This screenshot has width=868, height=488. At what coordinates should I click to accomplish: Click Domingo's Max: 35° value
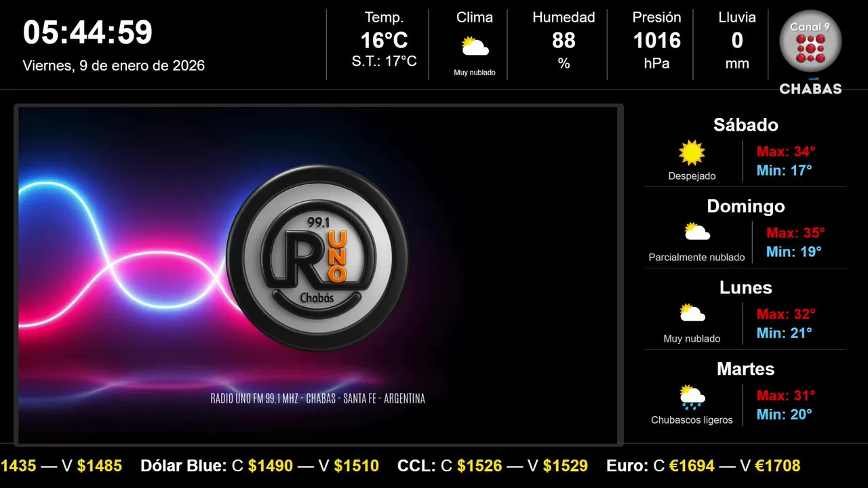tap(795, 232)
